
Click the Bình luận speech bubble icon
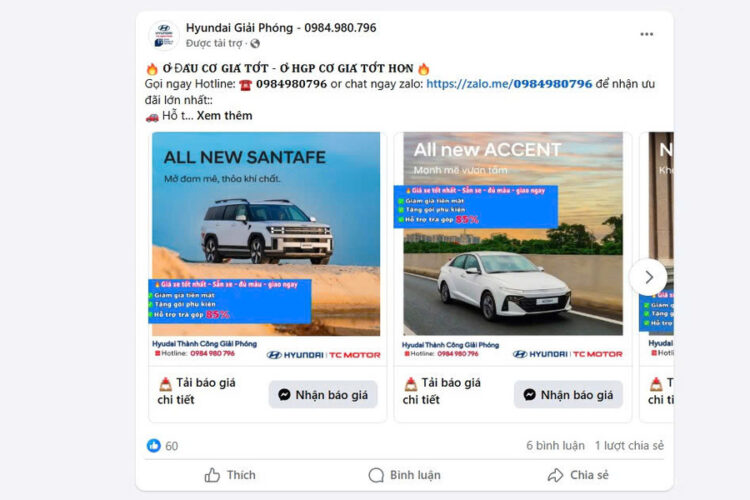click(376, 475)
